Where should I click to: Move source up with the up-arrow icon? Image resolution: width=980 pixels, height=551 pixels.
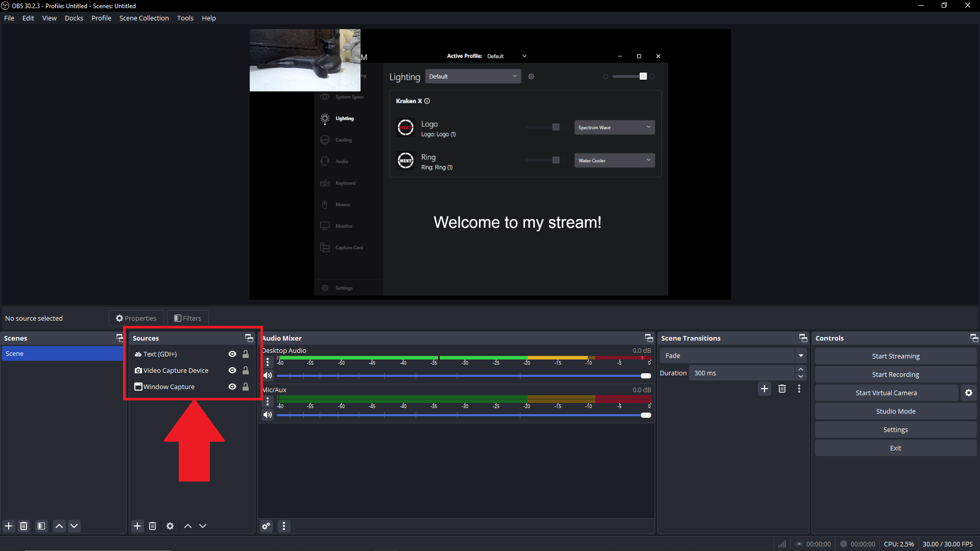coord(187,526)
